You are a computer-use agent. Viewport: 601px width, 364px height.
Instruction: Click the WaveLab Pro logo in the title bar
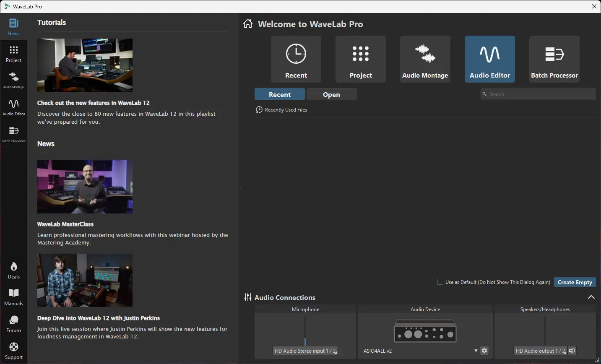[7, 6]
